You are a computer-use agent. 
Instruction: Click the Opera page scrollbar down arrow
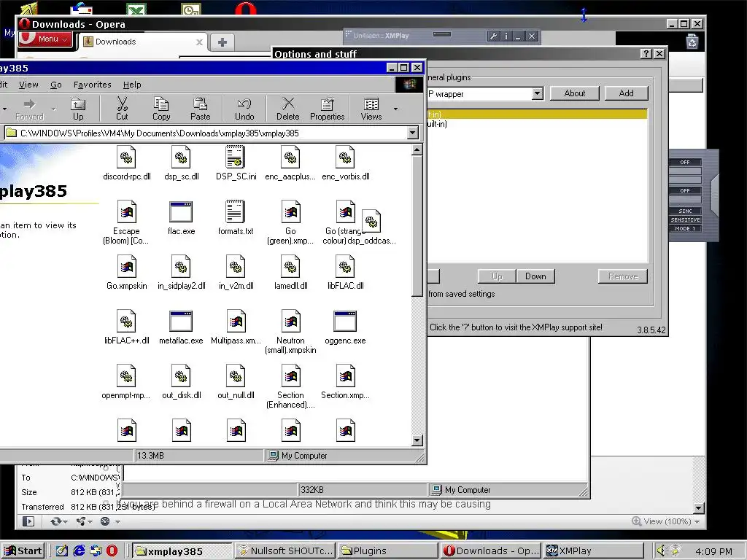[x=699, y=508]
